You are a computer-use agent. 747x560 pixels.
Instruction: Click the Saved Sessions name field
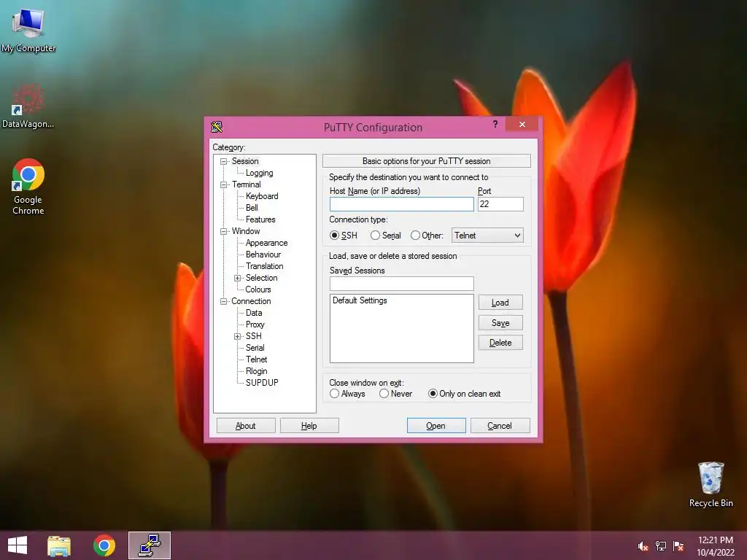point(402,284)
